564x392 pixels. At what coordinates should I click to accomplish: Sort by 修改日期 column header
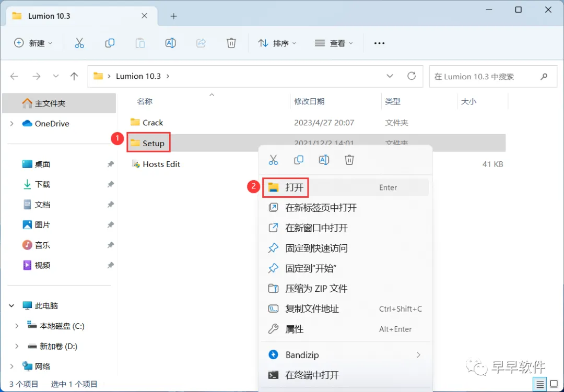309,101
